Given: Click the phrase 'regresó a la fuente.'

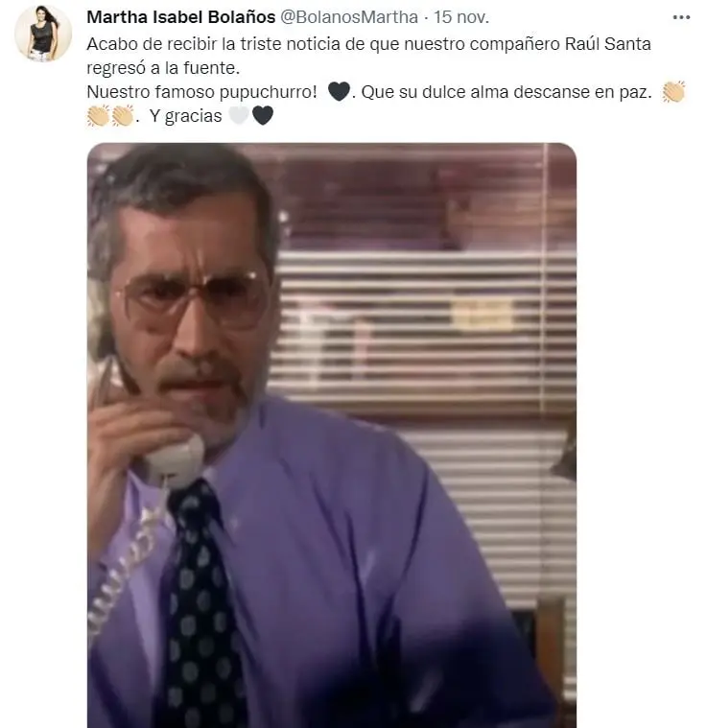Looking at the screenshot, I should point(163,68).
